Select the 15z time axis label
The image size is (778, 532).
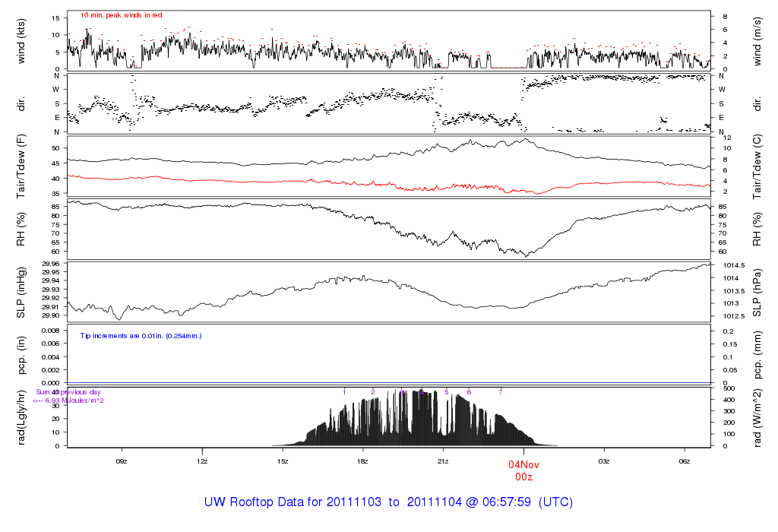[283, 461]
